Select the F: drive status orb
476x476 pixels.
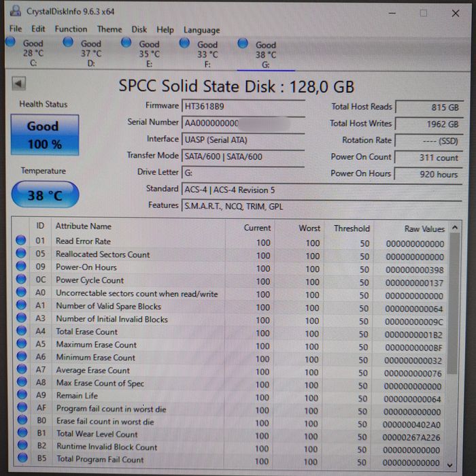(184, 43)
